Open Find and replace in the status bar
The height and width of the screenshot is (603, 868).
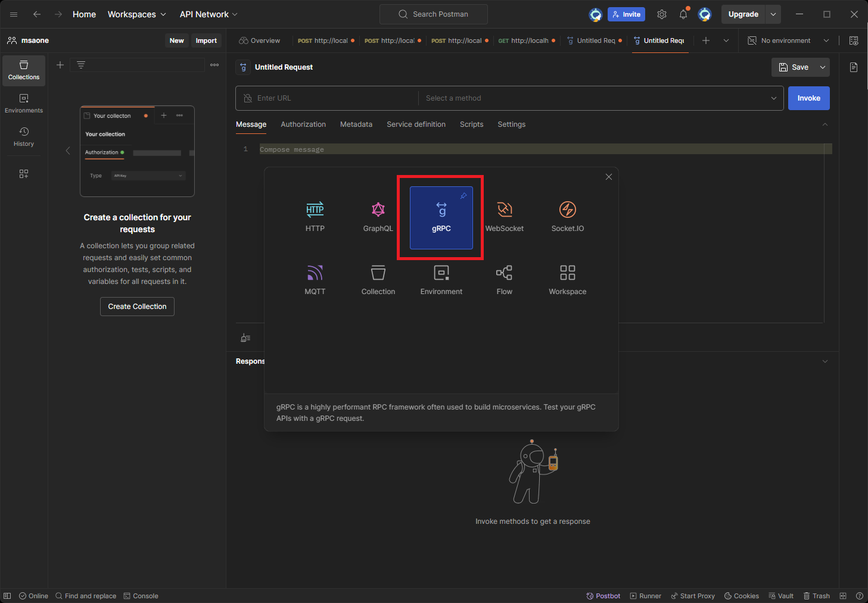tap(86, 596)
